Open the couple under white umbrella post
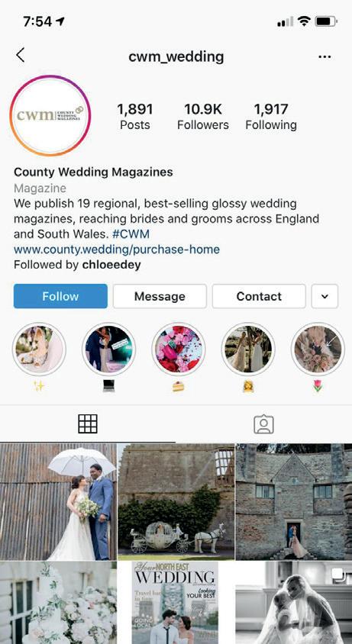Screen dimensions: 352x644 58,501
